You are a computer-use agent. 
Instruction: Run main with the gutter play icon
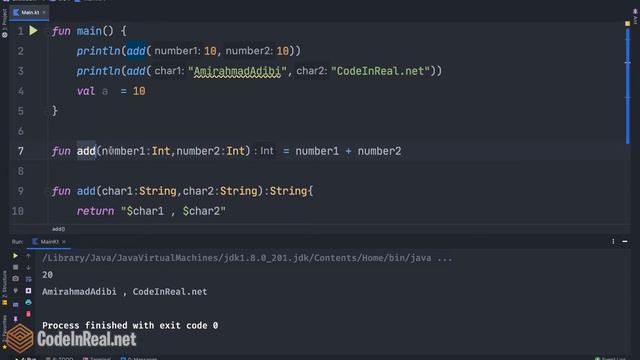click(33, 31)
